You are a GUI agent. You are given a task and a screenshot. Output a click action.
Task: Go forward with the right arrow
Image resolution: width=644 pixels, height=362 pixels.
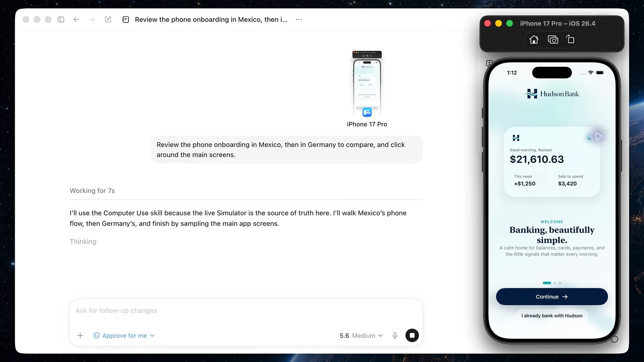point(92,19)
